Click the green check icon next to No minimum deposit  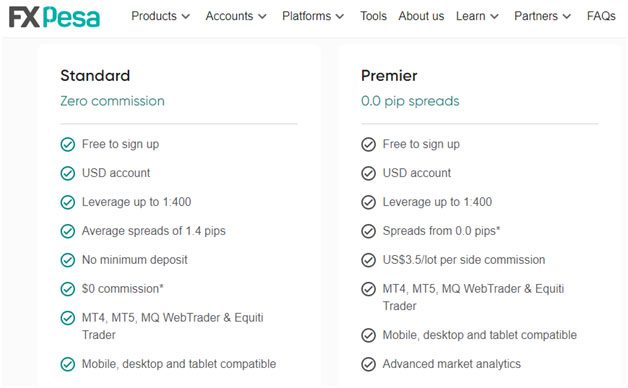click(68, 260)
